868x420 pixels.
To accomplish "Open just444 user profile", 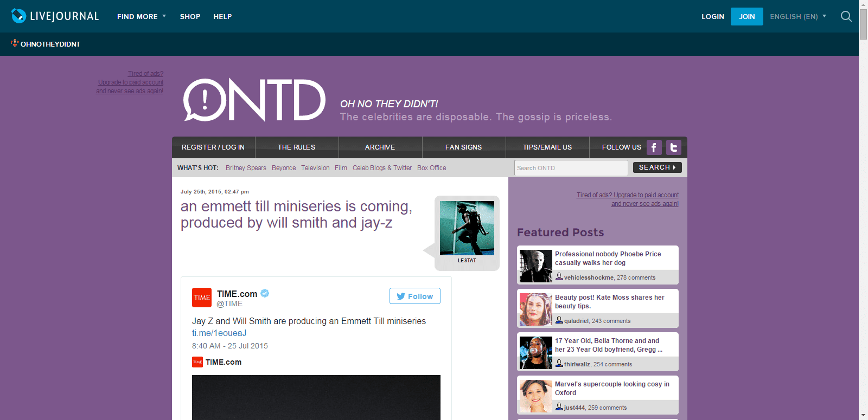I will pyautogui.click(x=575, y=408).
